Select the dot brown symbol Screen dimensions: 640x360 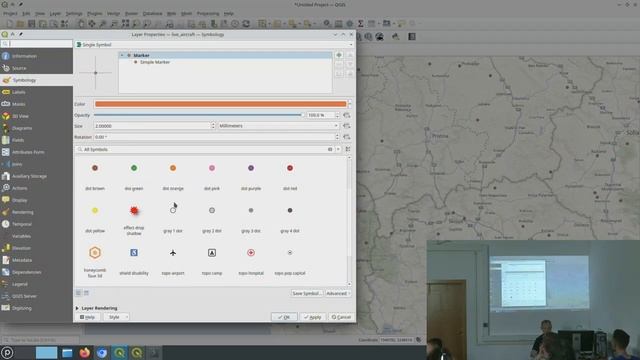coord(95,168)
